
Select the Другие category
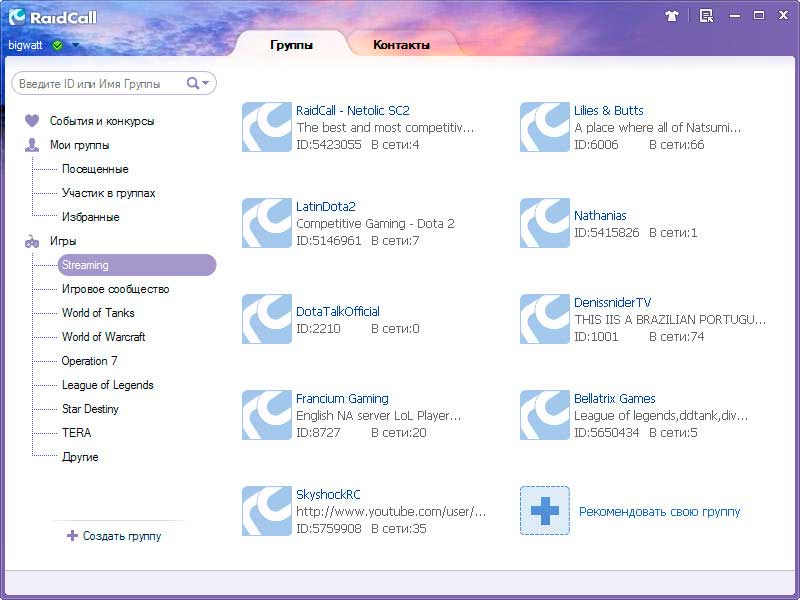(x=80, y=457)
